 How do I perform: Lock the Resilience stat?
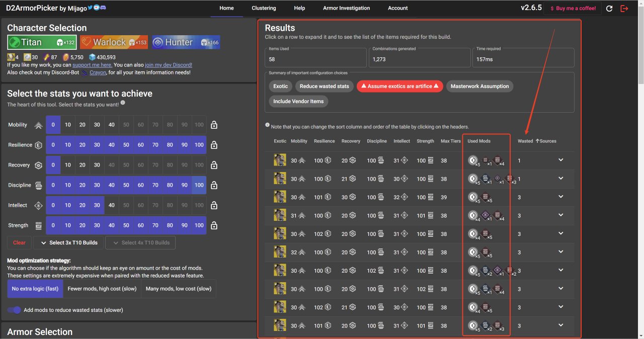pos(214,145)
